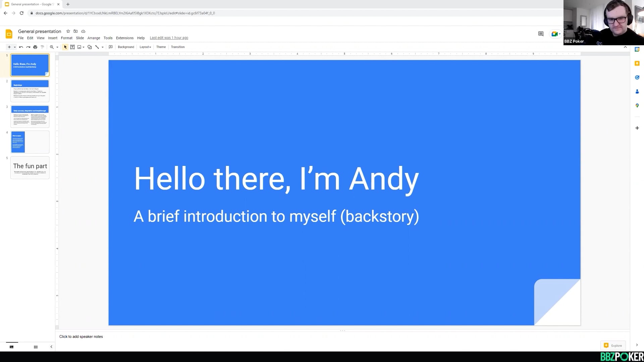The width and height of the screenshot is (644, 362).
Task: Open the zoom level dropdown arrow
Action: pos(57,47)
